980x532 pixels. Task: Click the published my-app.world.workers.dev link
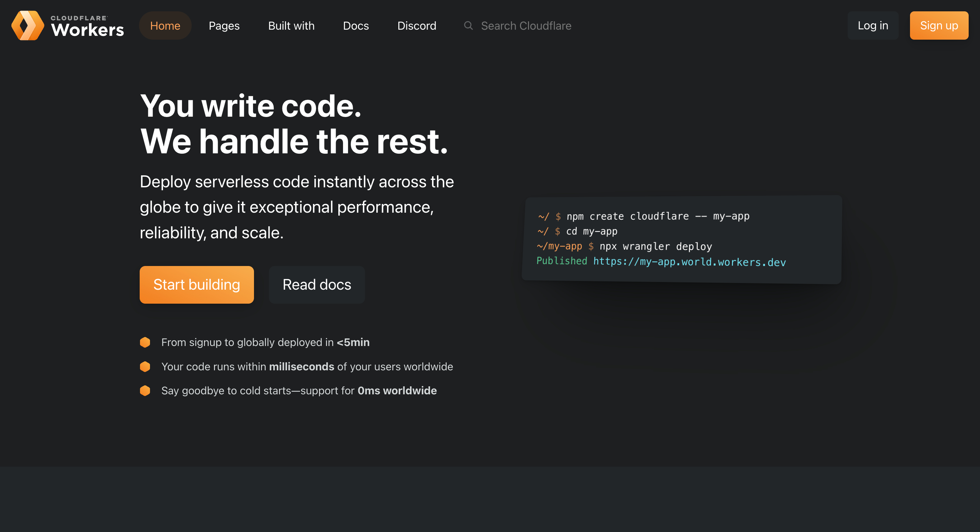[x=689, y=261]
